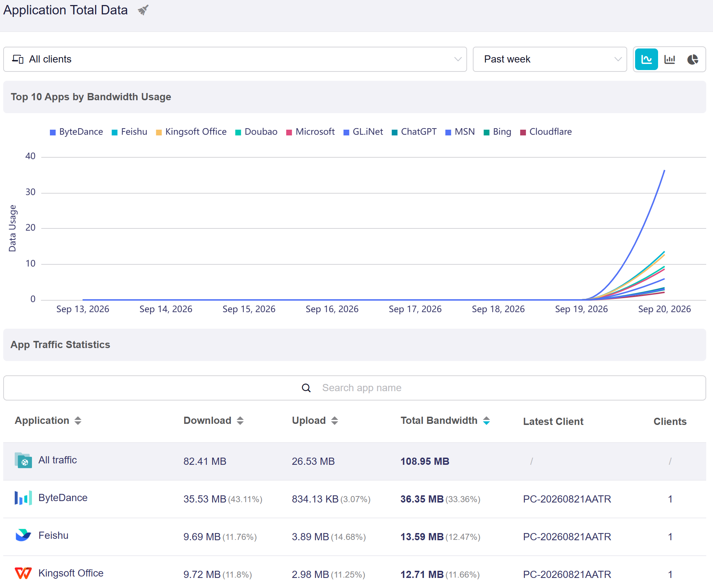Toggle the ChatGPT series in legend
Screen dimensions: 713x588
coord(414,132)
